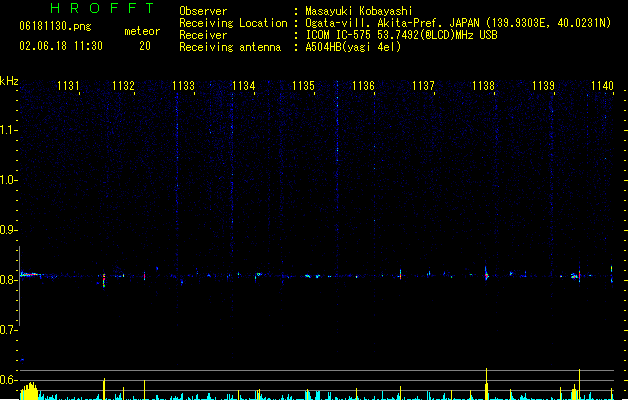Image resolution: width=629 pixels, height=400 pixels.
Task: Select the file name 06181130.png
Action: [55, 26]
